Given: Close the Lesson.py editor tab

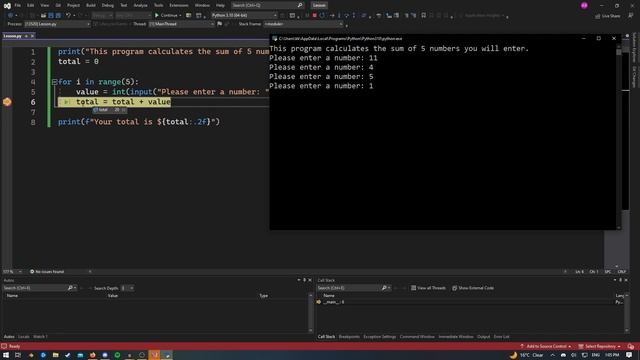Looking at the screenshot, I should [33, 36].
